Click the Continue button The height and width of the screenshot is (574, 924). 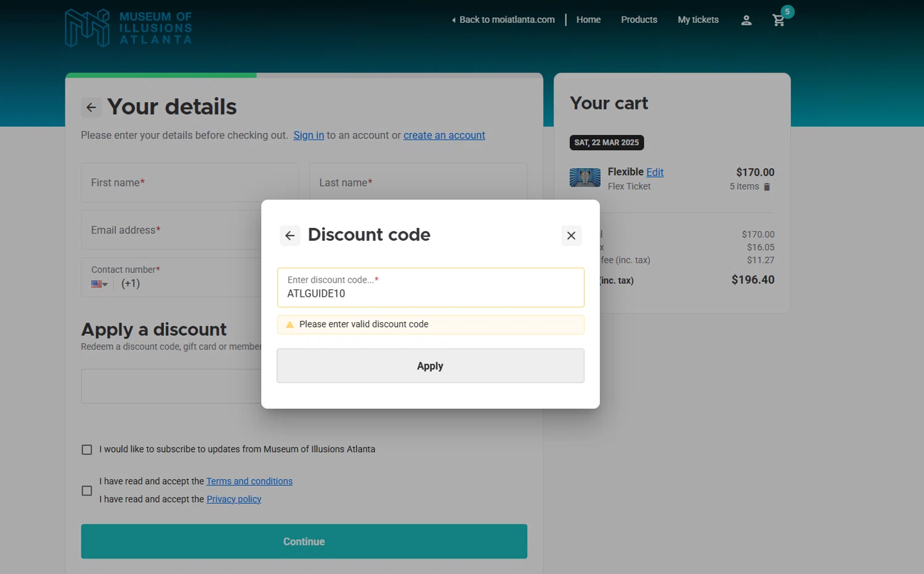pos(304,541)
